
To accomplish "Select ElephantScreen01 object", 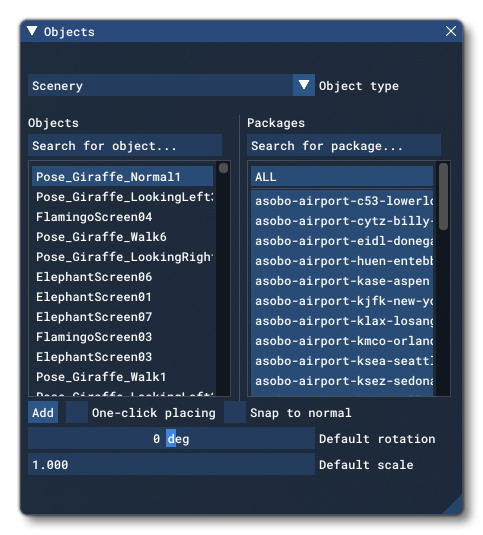I will click(x=122, y=297).
